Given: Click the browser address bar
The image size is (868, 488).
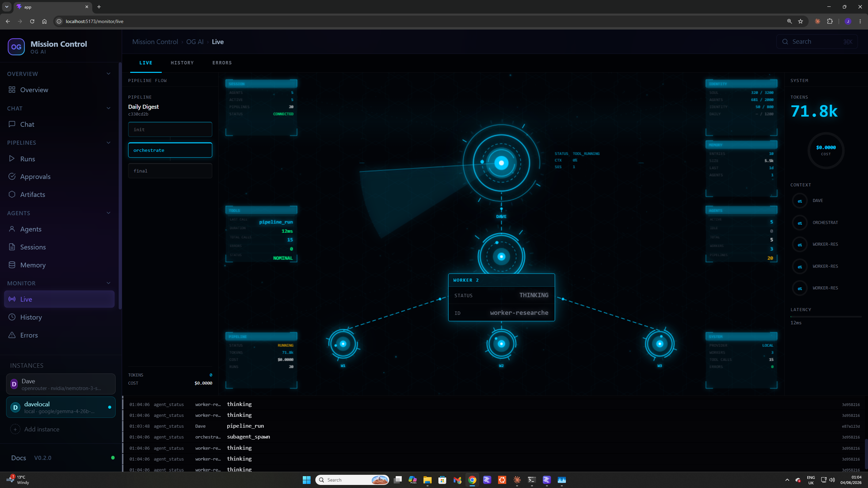Looking at the screenshot, I should (420, 21).
